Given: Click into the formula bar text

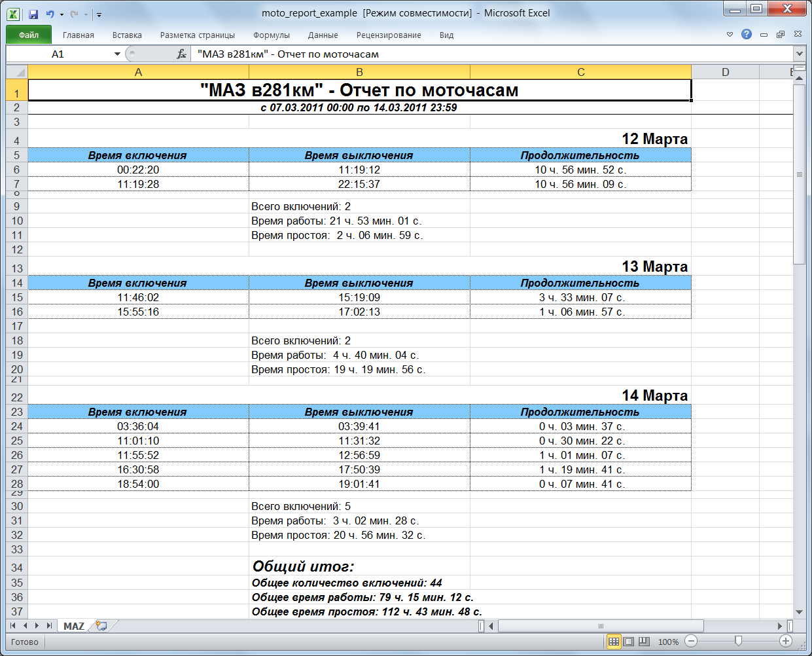Looking at the screenshot, I should (x=491, y=54).
